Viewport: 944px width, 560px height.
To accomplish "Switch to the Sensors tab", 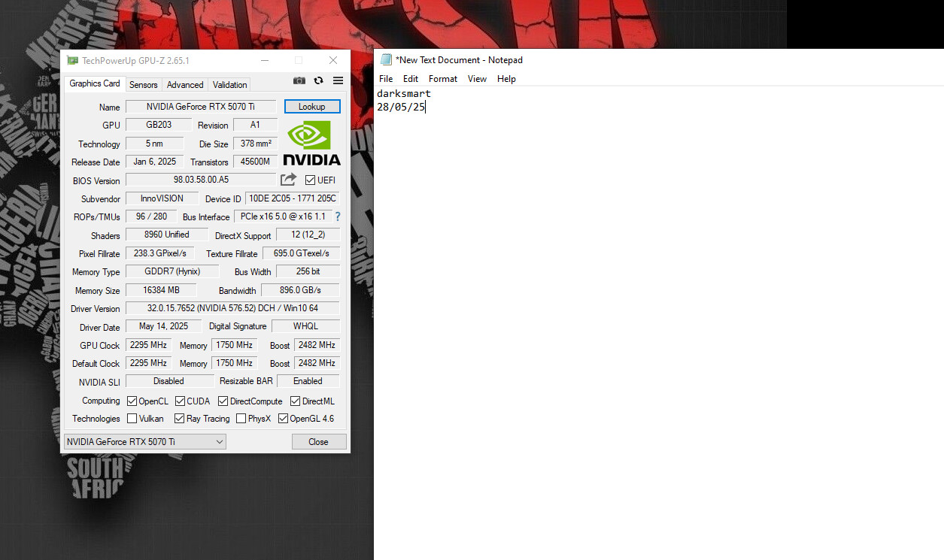I will point(143,85).
